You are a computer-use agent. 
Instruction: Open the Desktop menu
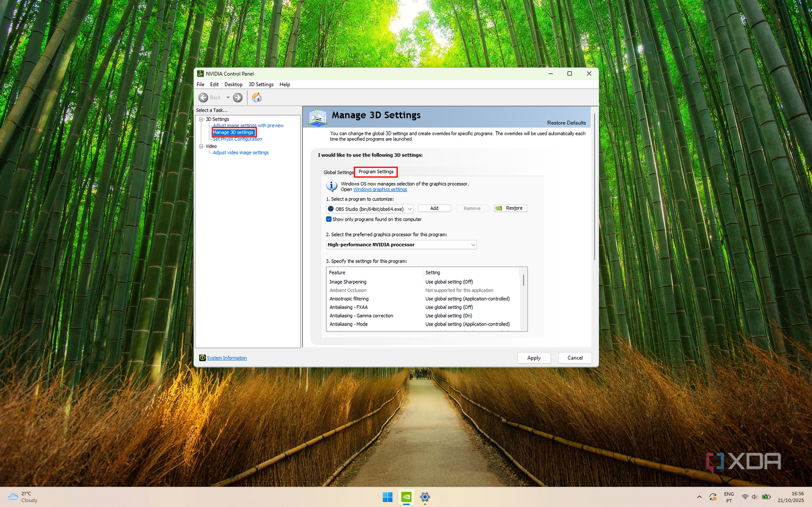pyautogui.click(x=233, y=84)
